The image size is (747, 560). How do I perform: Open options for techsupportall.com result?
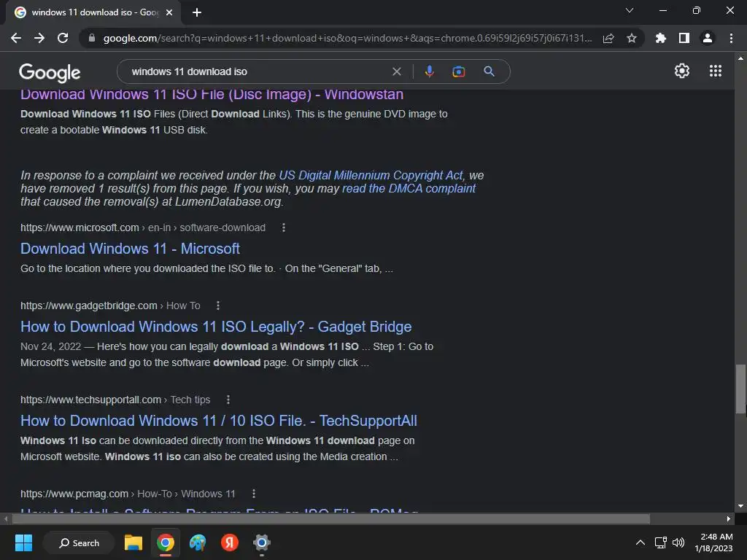[x=228, y=400]
